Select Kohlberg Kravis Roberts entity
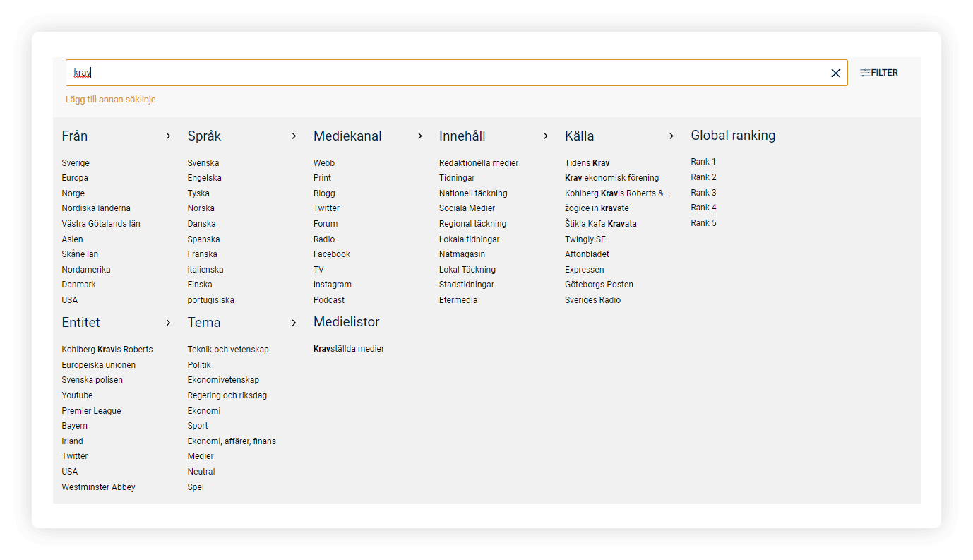 [x=107, y=350]
